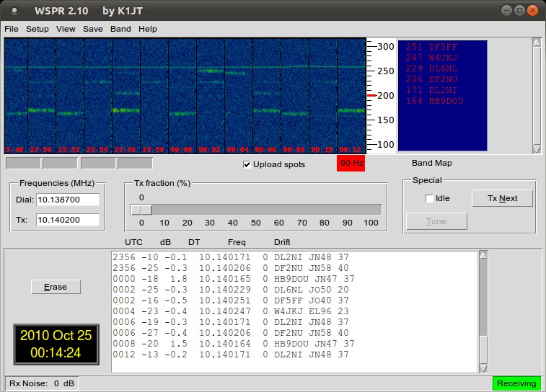Click the decode list scroll up arrow
The height and width of the screenshot is (392, 546).
point(483,254)
